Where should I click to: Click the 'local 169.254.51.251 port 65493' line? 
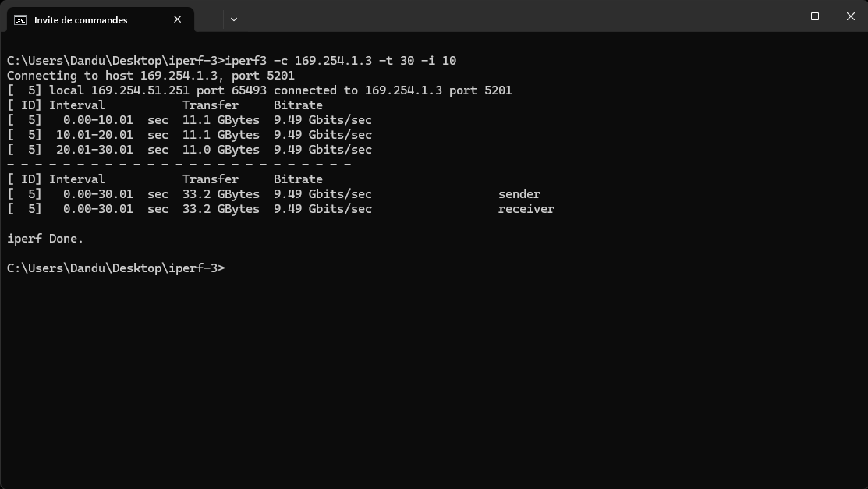coord(260,90)
